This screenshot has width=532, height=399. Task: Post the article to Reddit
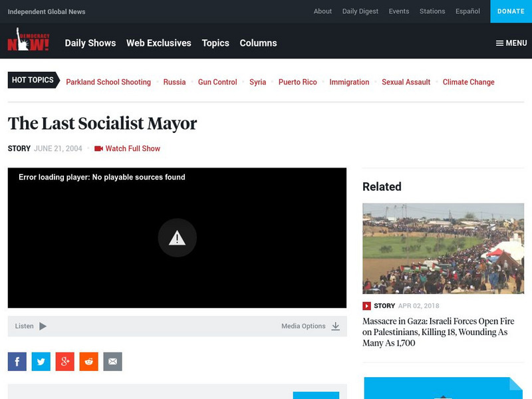[88, 361]
